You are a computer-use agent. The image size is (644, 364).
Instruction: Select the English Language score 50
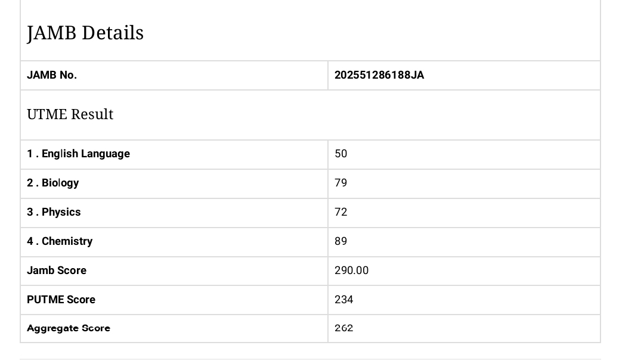341,154
